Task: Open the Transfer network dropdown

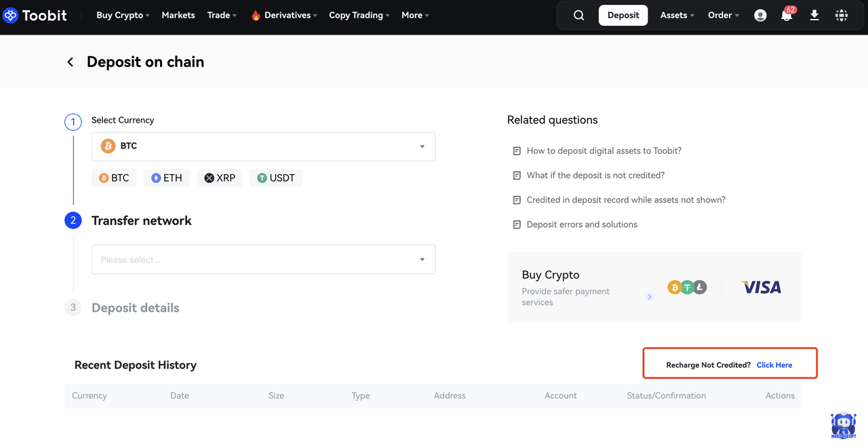Action: pyautogui.click(x=263, y=260)
